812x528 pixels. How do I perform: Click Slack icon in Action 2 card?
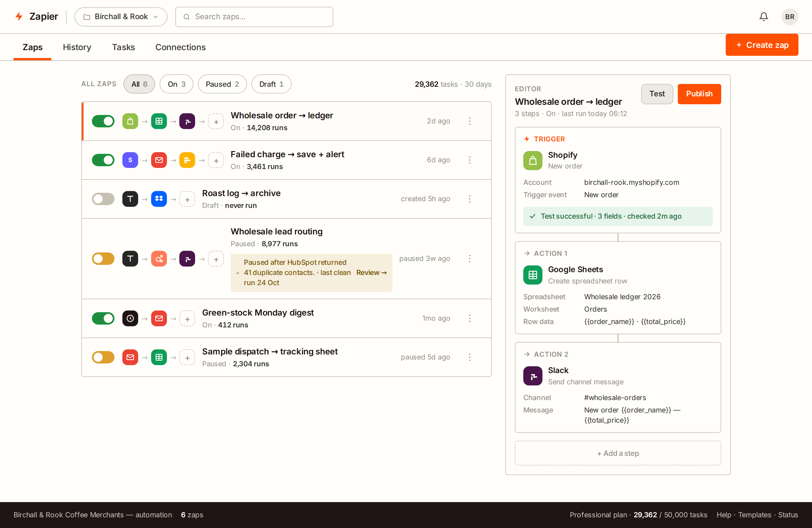pyautogui.click(x=533, y=376)
